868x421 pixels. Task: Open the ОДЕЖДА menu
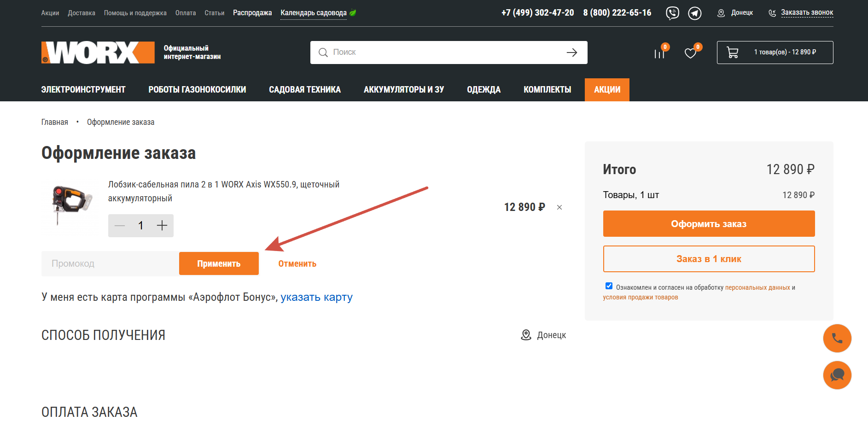point(484,90)
